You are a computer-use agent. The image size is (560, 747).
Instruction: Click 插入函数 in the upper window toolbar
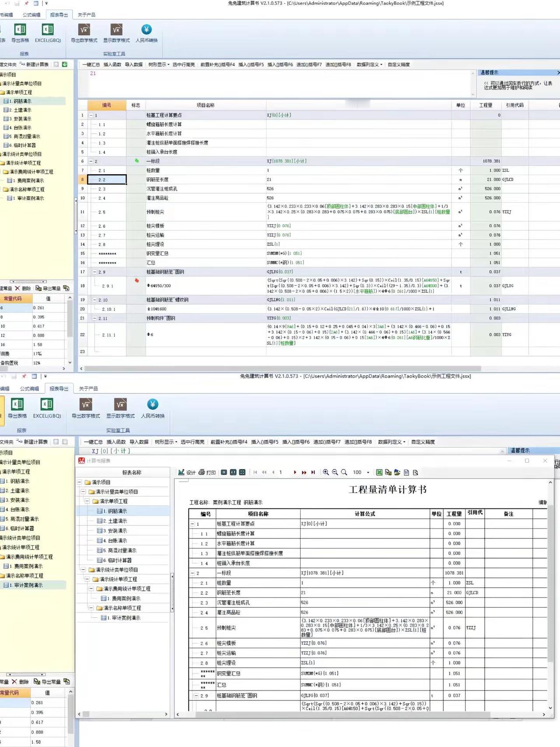[x=112, y=65]
